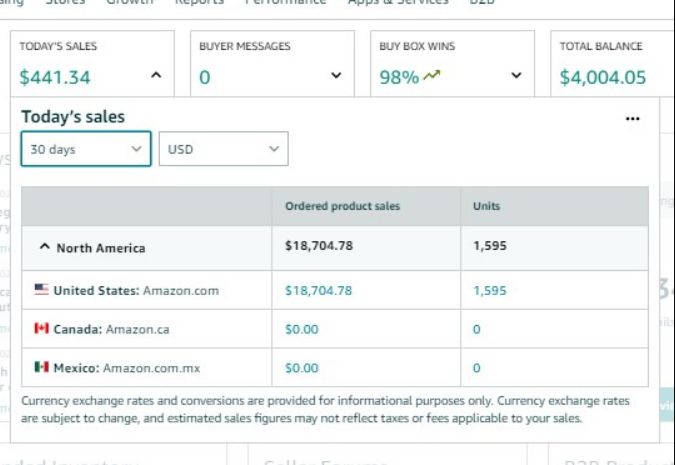Click Mexico: Amazon.com.mx row label
Screen dimensions: 675x465
127,368
